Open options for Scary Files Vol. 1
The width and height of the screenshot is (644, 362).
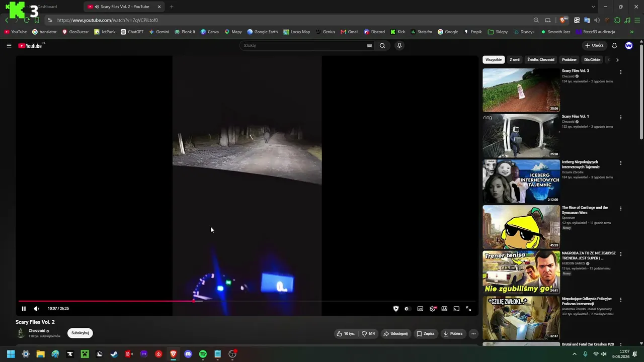click(x=620, y=117)
